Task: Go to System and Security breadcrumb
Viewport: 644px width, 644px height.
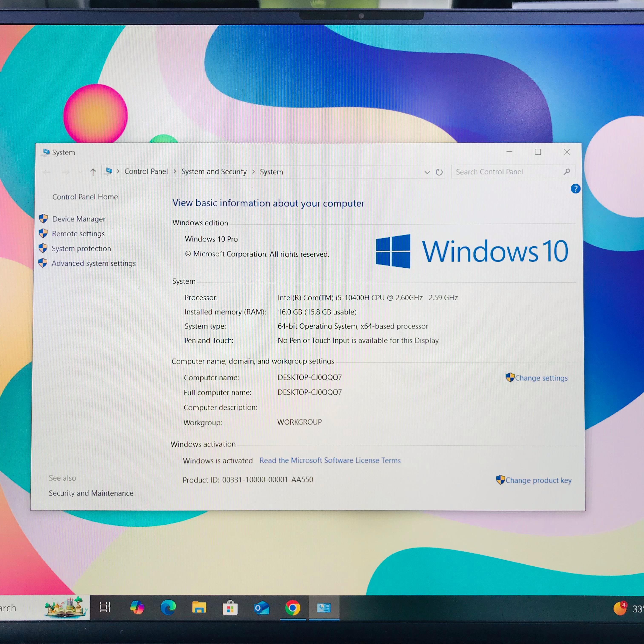Action: tap(214, 171)
